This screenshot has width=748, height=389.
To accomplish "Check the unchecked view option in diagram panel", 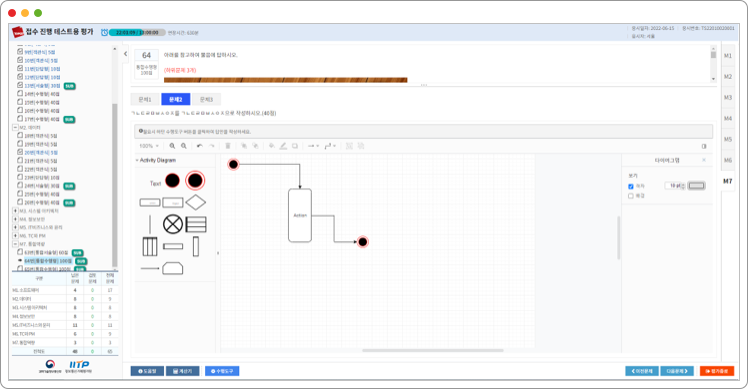I will click(631, 196).
